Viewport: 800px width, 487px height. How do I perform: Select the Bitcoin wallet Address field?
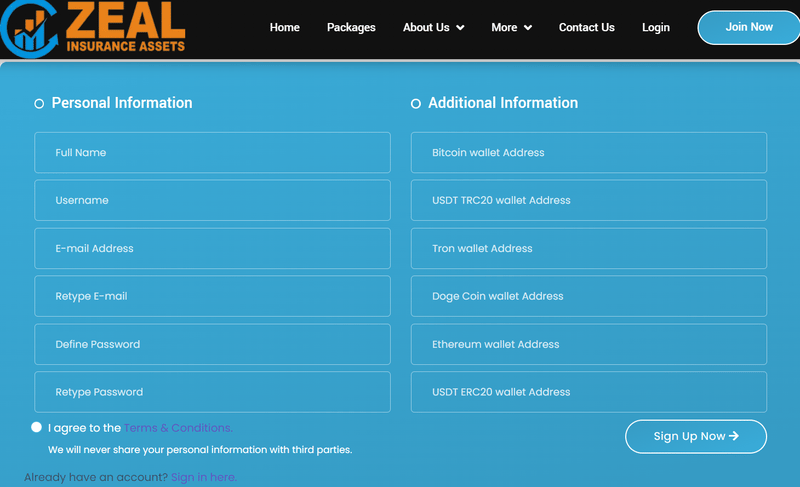[589, 152]
